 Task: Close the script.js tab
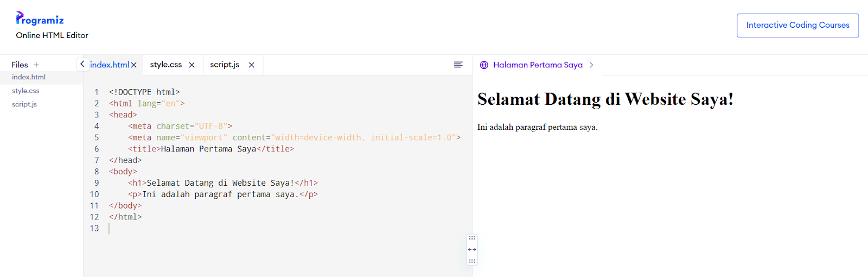[x=252, y=65]
